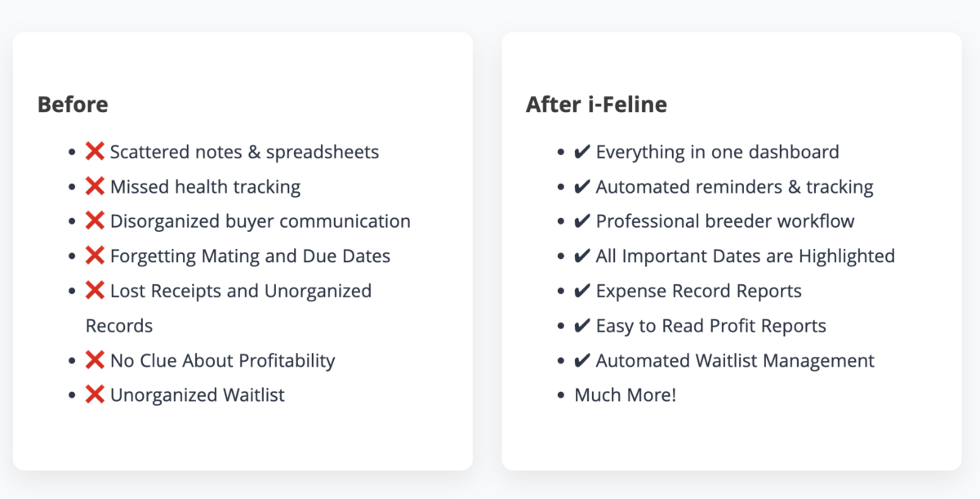
Task: Click the Professional breeder workflow text
Action: click(x=725, y=221)
